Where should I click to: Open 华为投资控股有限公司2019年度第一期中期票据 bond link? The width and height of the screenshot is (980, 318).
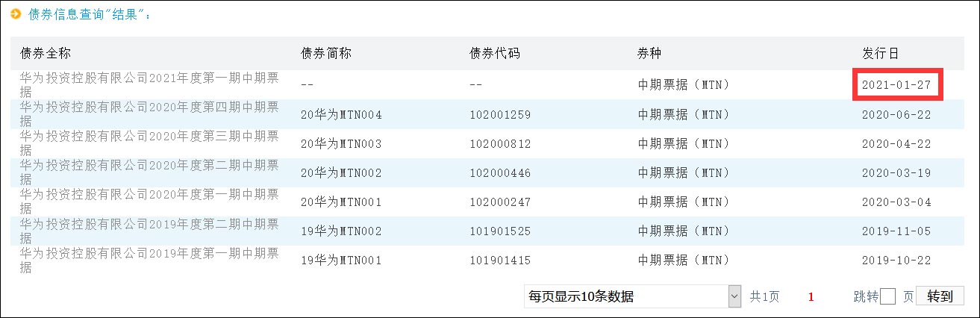(150, 259)
